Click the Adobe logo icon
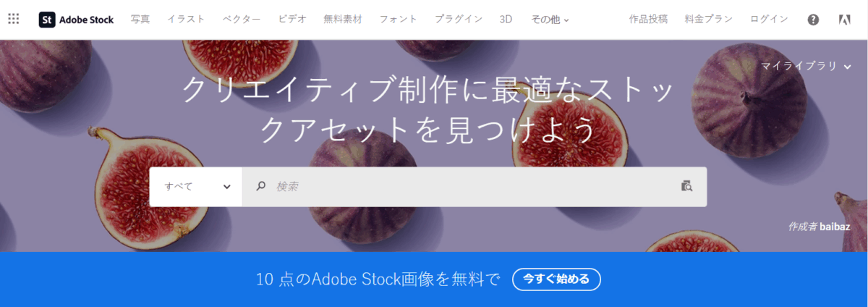 pyautogui.click(x=844, y=20)
